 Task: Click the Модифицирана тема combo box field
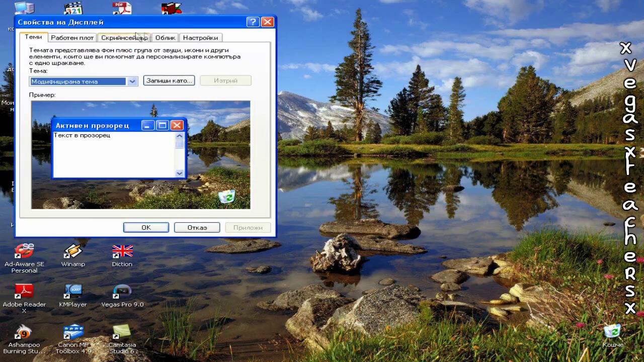[x=78, y=81]
